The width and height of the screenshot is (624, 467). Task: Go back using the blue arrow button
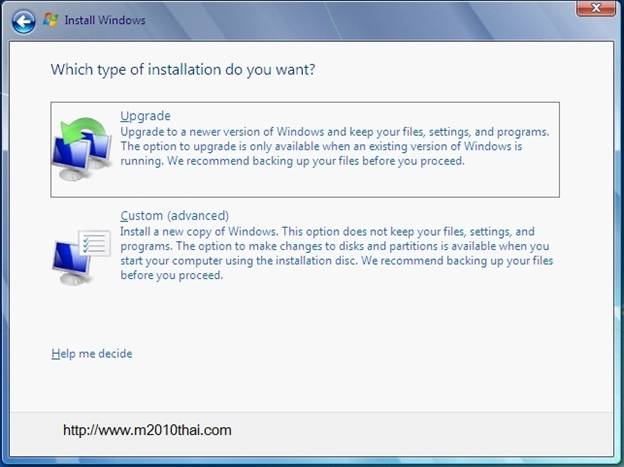(23, 21)
